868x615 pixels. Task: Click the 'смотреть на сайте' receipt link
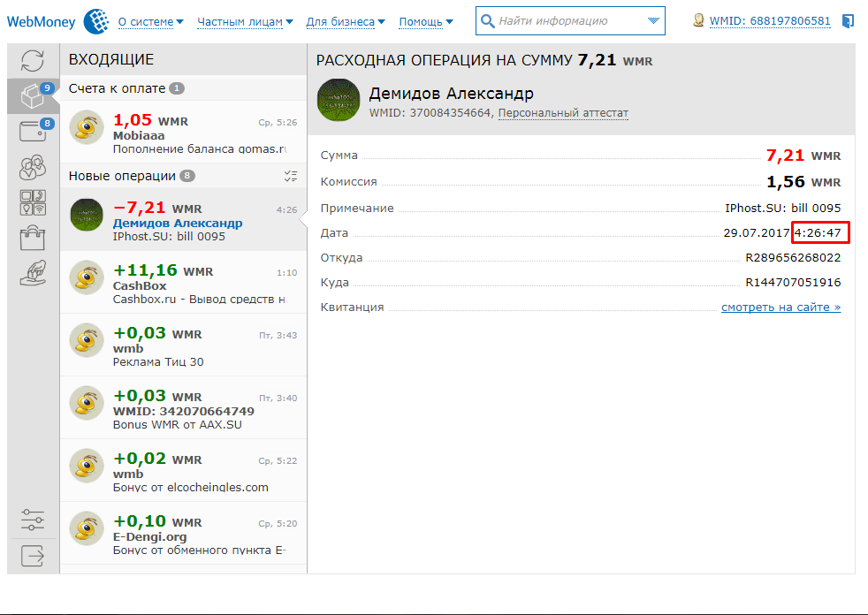pos(780,307)
